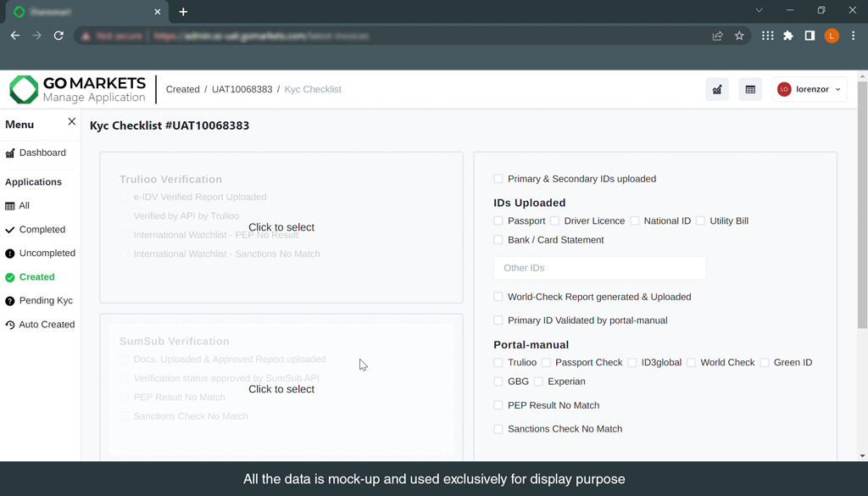
Task: Select the SumSub Verification panel
Action: point(281,389)
